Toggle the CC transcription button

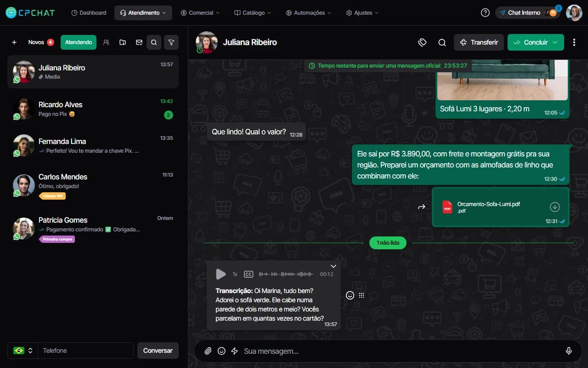[x=249, y=274]
